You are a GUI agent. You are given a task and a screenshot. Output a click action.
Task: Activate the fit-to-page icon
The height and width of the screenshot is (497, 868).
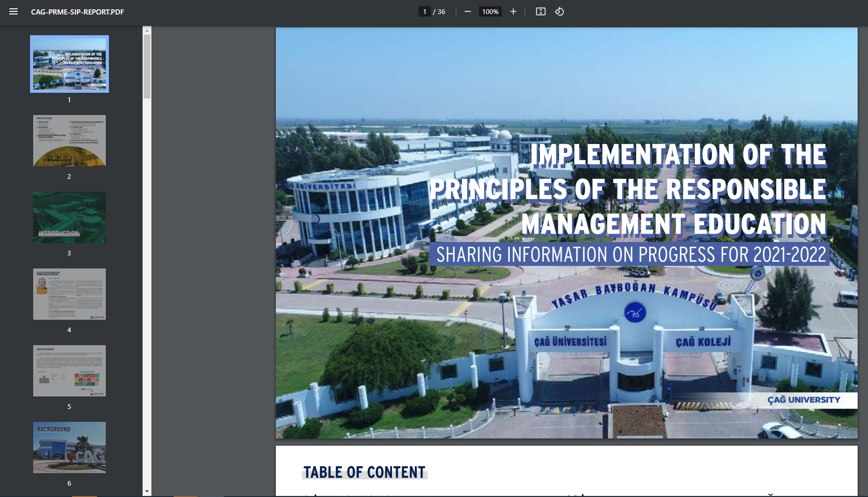pos(540,11)
